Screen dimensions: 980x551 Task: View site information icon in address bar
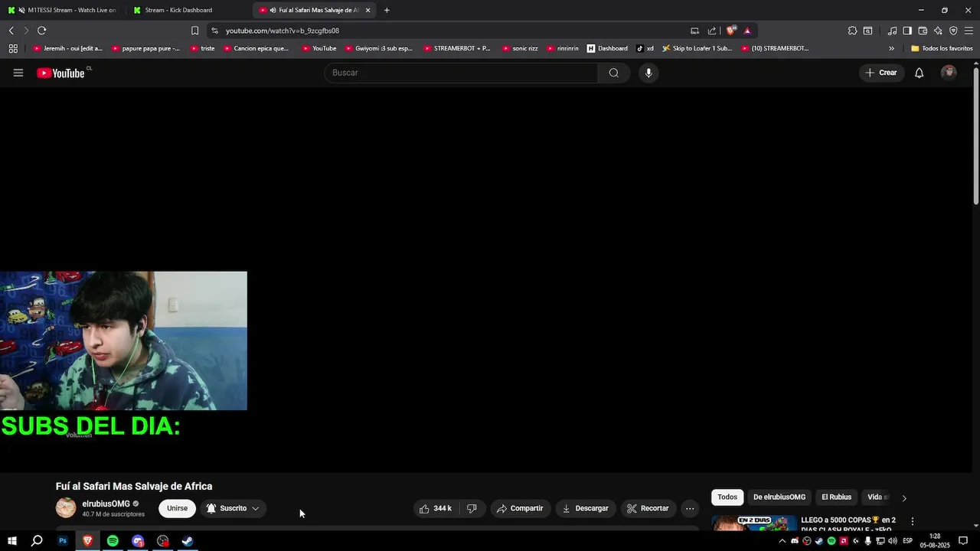click(x=215, y=31)
